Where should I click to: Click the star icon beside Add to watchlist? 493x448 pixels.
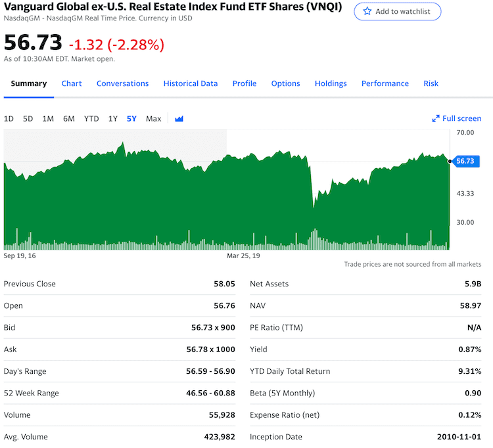point(367,11)
